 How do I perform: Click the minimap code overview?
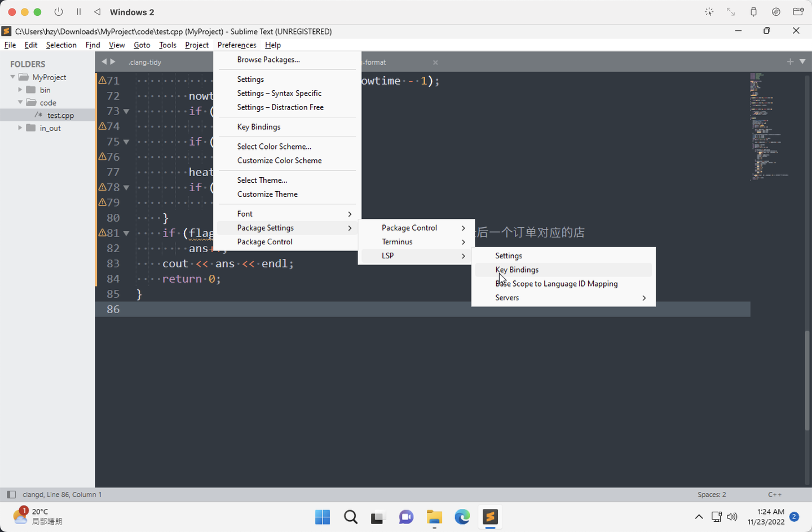(x=769, y=126)
